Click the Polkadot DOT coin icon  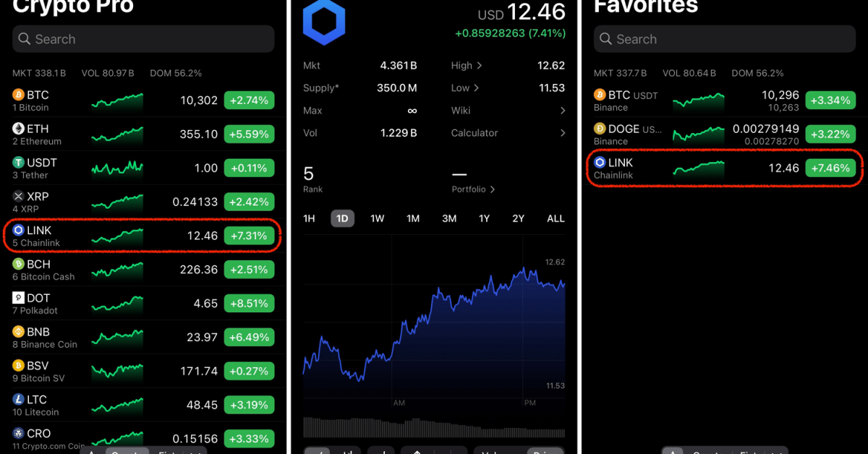(x=19, y=298)
